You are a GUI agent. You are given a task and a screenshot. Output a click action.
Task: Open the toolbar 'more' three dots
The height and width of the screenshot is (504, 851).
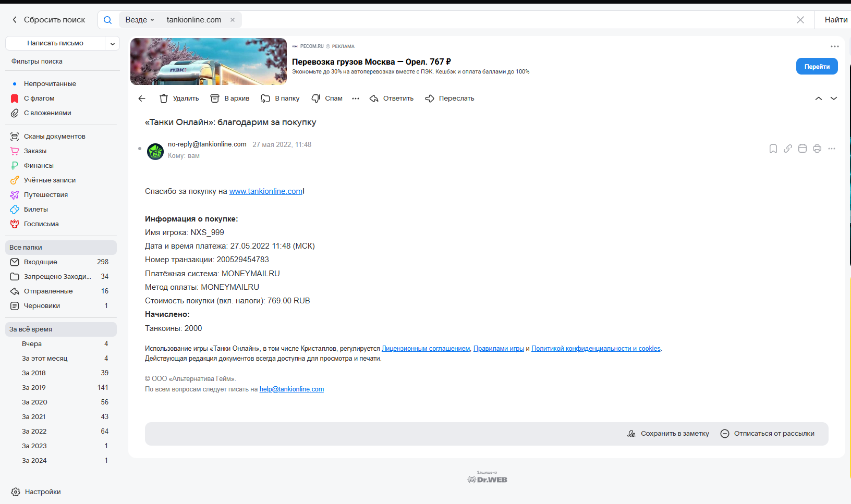[x=356, y=99]
